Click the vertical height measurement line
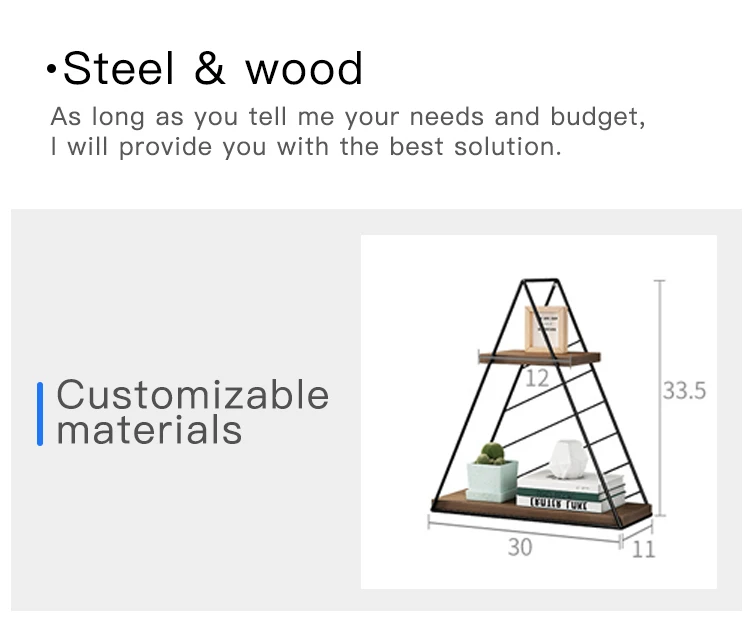Image resolution: width=750 pixels, height=631 pixels. coord(660,398)
